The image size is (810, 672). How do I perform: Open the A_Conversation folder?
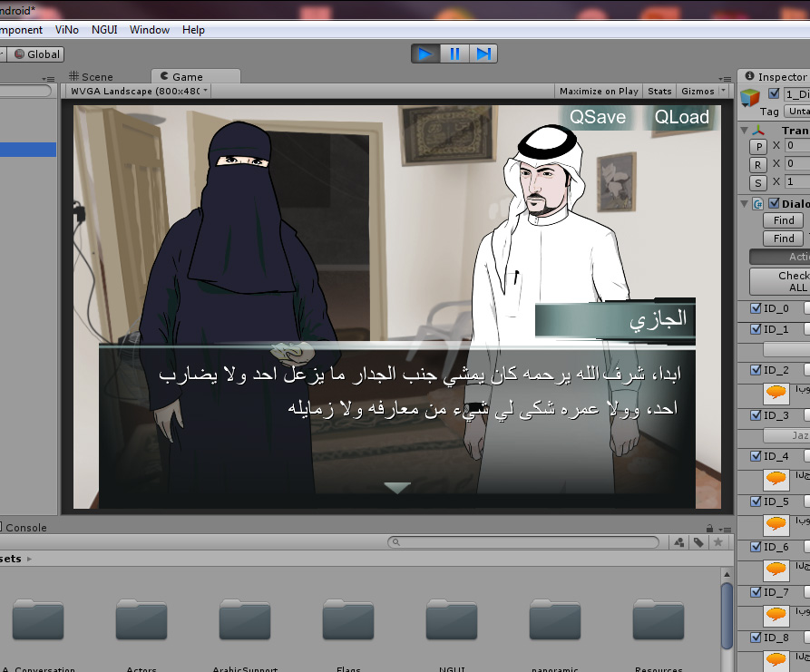[x=38, y=619]
